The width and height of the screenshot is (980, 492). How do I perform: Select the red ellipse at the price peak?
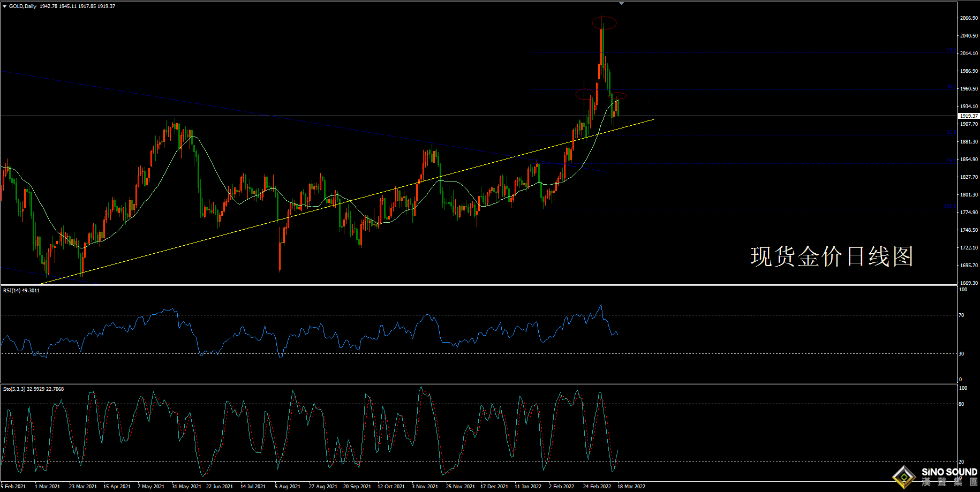click(604, 23)
